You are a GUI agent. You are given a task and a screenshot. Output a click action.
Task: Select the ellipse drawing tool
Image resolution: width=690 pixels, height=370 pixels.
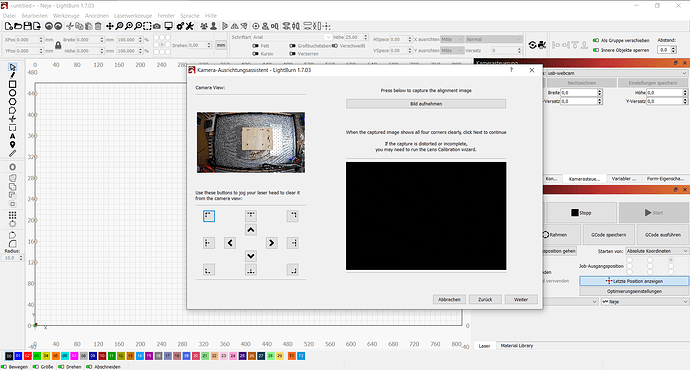tap(12, 93)
